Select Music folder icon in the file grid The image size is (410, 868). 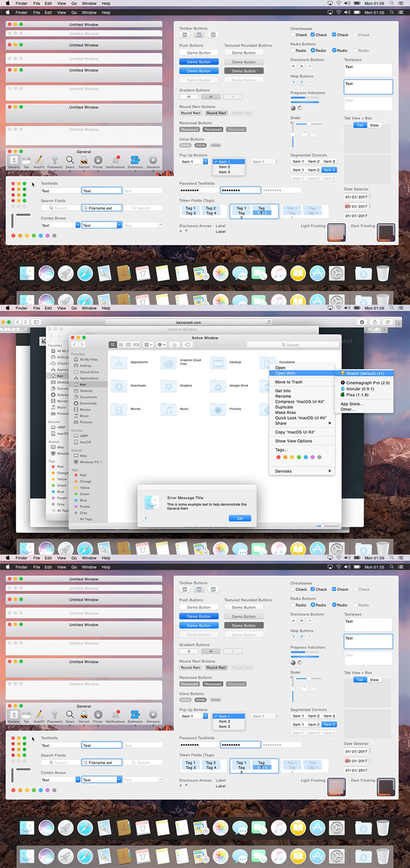point(169,410)
